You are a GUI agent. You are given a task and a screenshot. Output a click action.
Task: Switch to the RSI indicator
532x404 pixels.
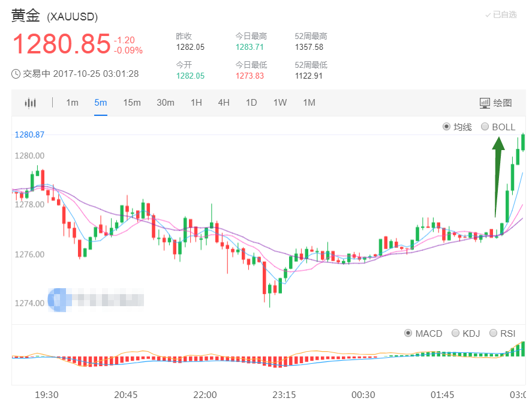click(x=494, y=333)
